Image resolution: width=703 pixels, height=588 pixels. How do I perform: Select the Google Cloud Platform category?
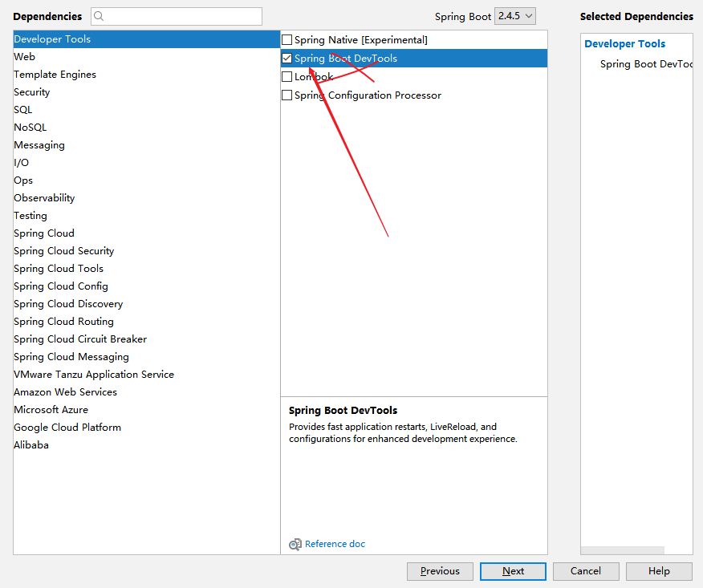pos(147,427)
